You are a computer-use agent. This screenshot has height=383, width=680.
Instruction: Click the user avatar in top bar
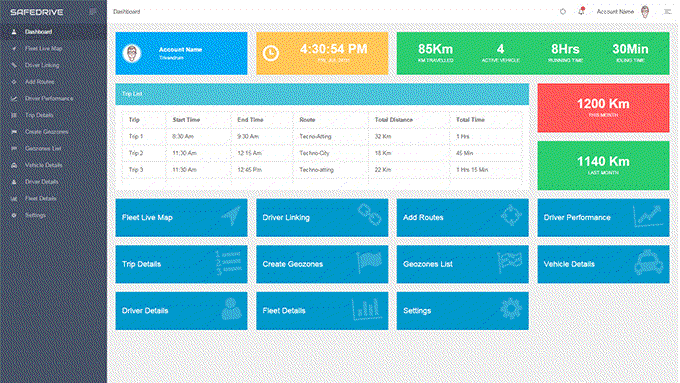click(645, 12)
